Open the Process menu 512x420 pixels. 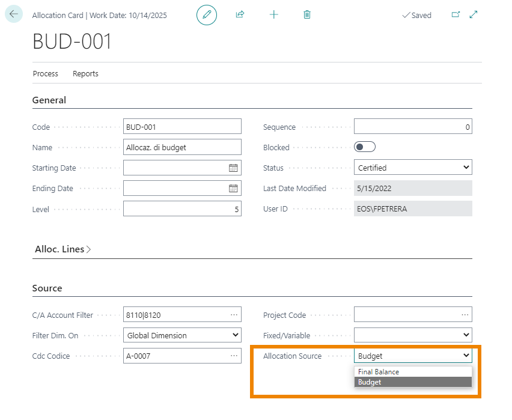pos(45,74)
